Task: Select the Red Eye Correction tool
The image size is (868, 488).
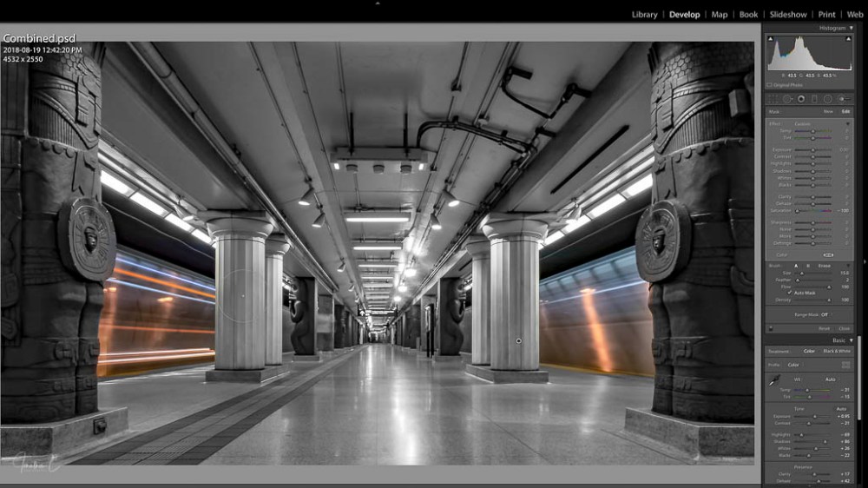Action: tap(801, 99)
